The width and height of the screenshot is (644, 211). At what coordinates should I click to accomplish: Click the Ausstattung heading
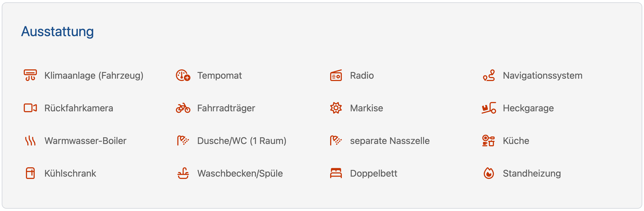(57, 31)
